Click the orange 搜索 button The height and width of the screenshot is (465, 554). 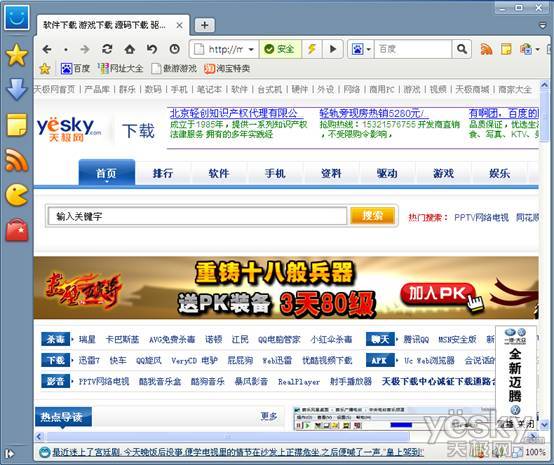coord(372,215)
